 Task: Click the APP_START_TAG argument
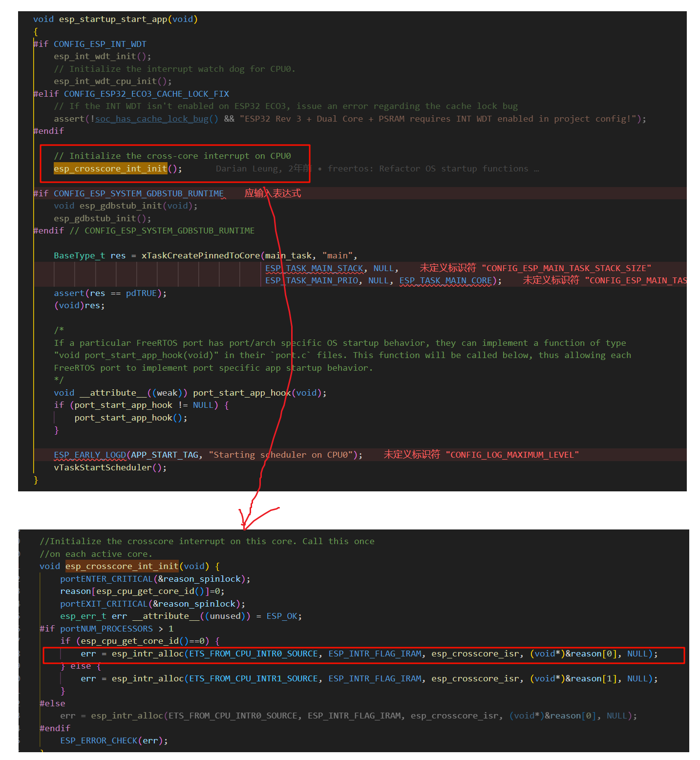point(165,455)
